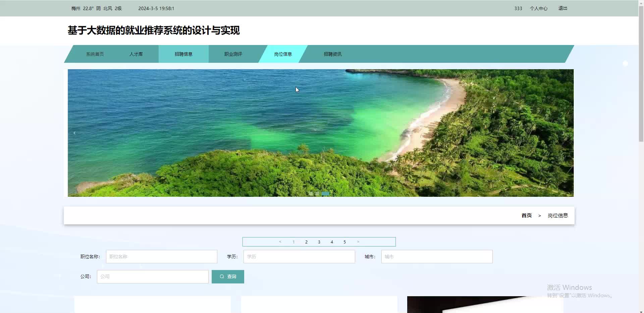Select the active third carousel indicator
Screen dimensions: 644x313
325,193
